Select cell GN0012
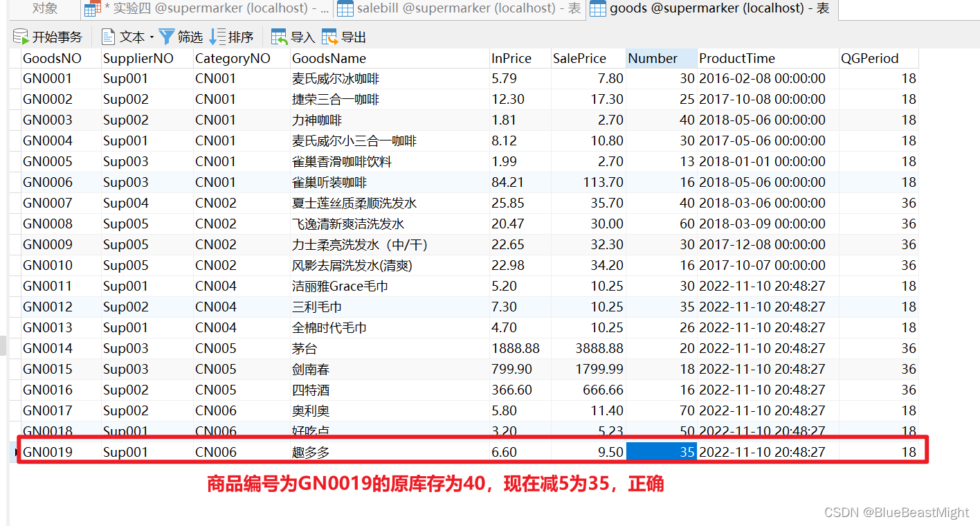This screenshot has height=526, width=980. pyautogui.click(x=61, y=307)
